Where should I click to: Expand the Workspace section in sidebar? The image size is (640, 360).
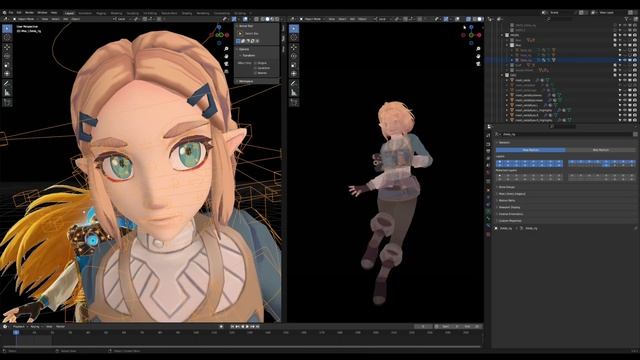(246, 81)
